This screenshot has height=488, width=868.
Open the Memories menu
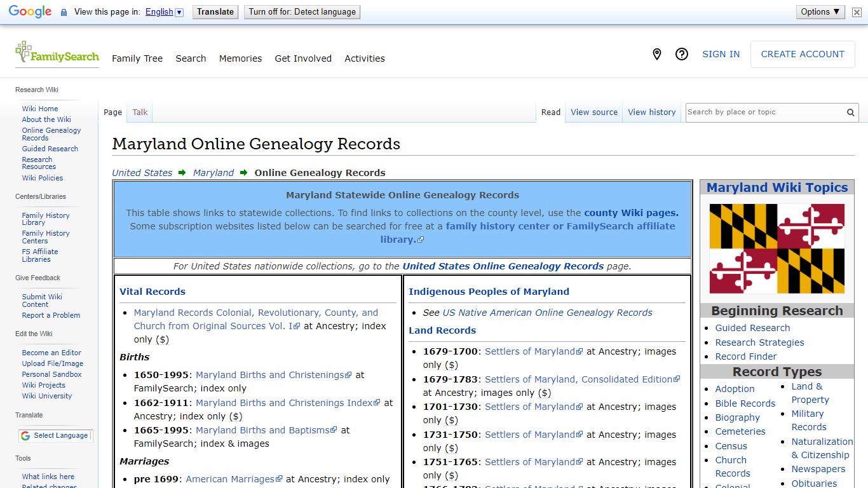coord(240,58)
